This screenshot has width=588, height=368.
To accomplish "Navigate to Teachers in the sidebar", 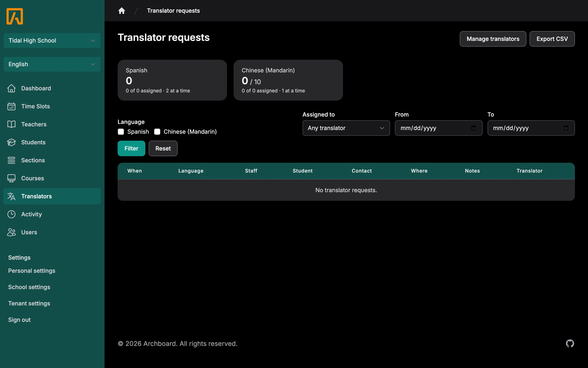I will click(x=52, y=124).
